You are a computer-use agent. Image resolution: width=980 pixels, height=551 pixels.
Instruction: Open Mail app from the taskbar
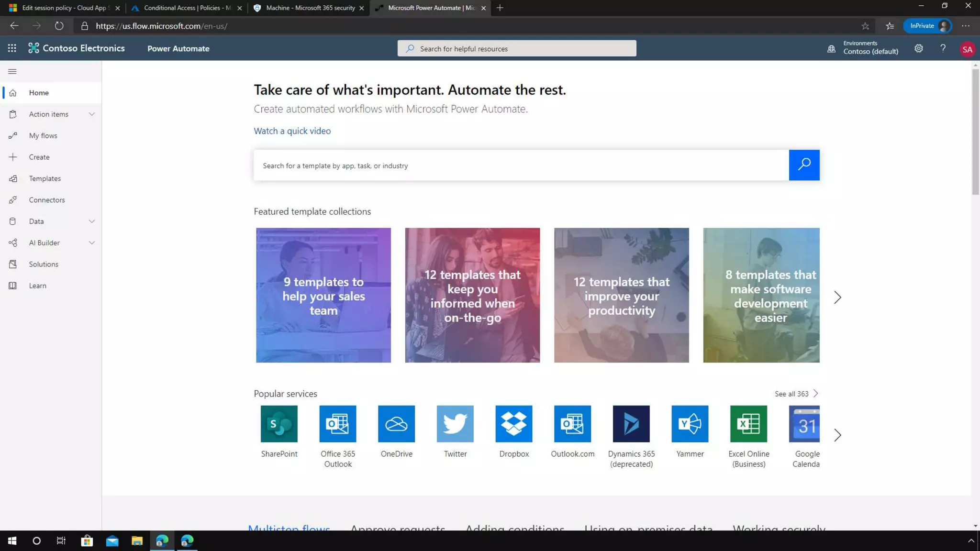coord(112,540)
